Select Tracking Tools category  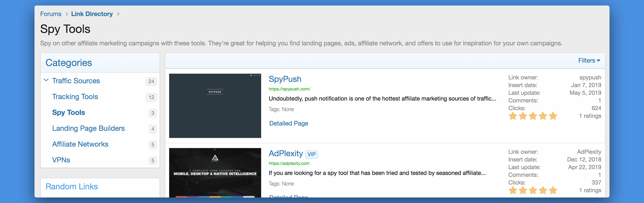point(75,97)
